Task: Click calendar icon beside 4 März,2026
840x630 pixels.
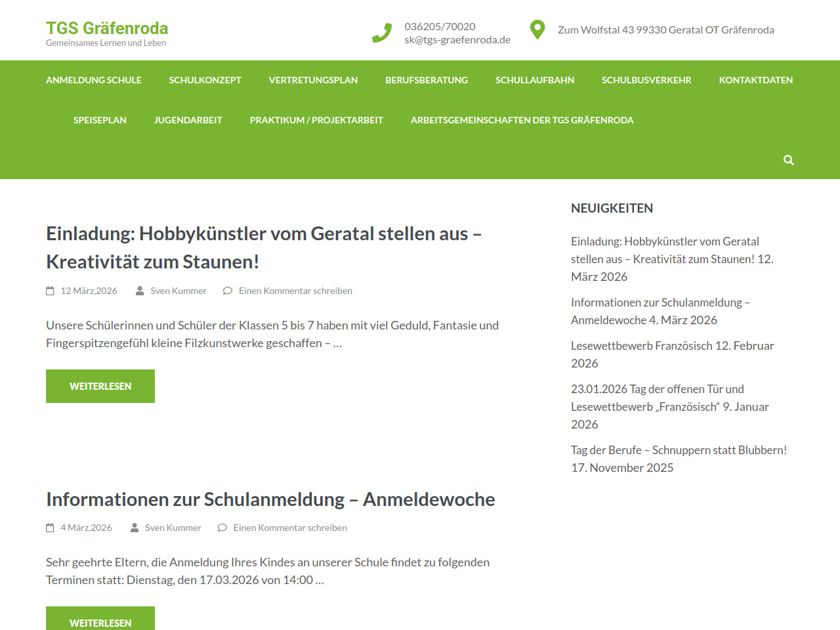Action: click(x=50, y=528)
